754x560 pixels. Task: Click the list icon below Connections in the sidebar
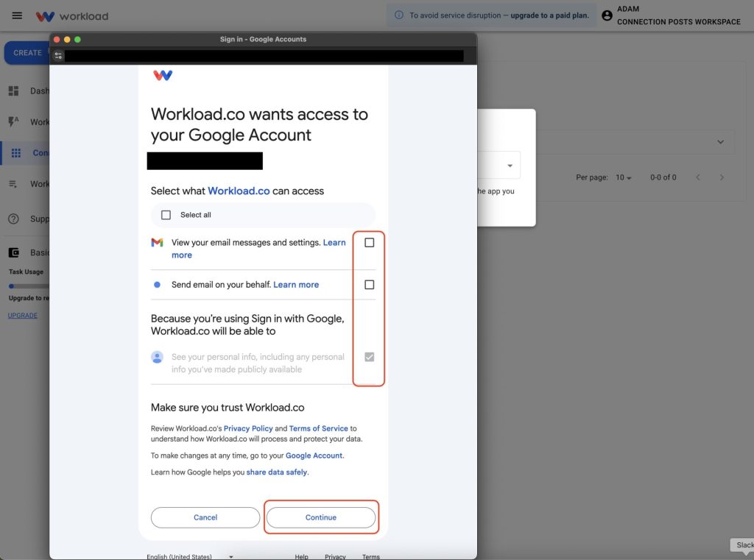pos(13,184)
